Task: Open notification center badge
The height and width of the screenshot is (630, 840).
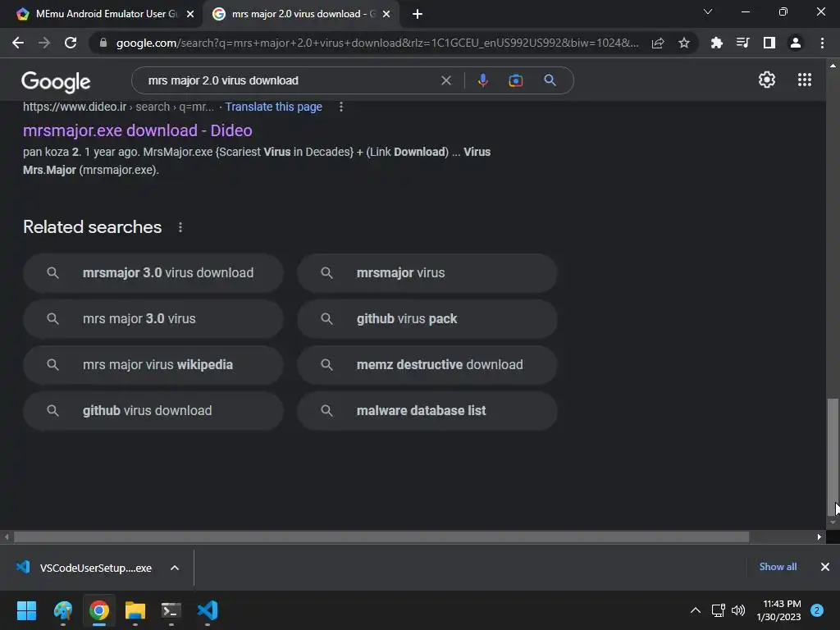Action: pyautogui.click(x=817, y=610)
